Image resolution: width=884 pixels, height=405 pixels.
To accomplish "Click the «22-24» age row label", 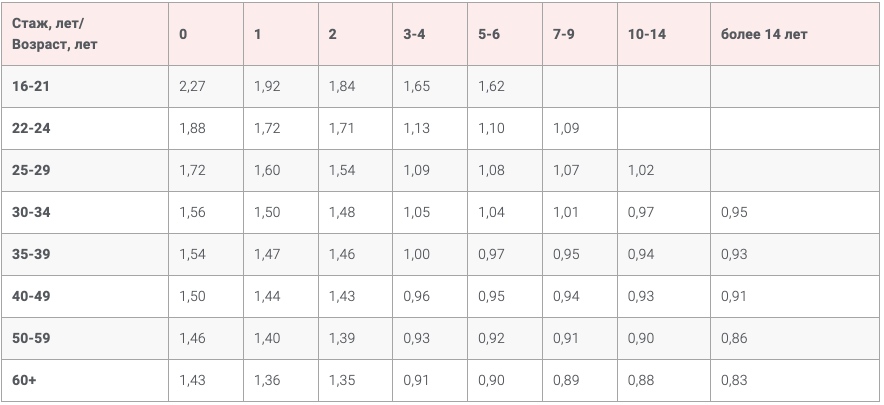I will tap(31, 129).
